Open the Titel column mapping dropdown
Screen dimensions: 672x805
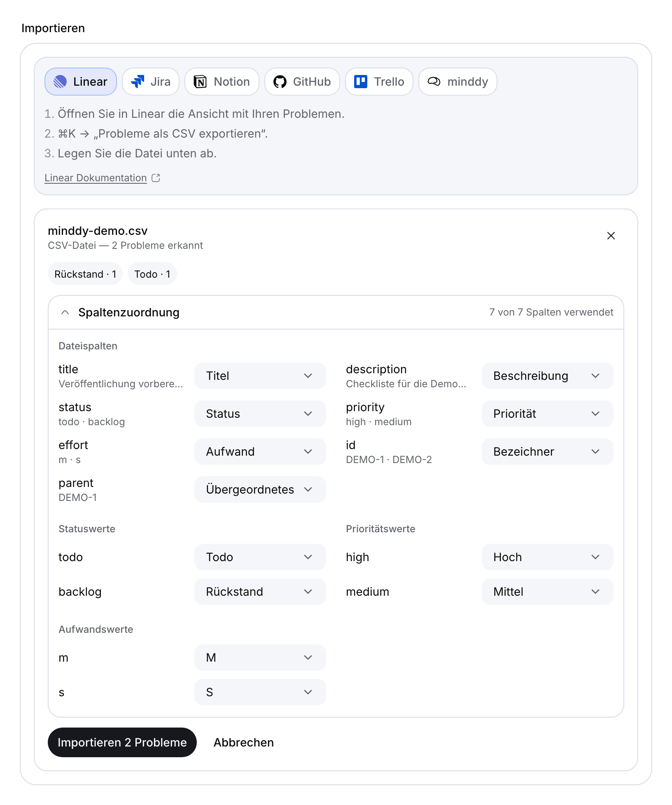(260, 376)
